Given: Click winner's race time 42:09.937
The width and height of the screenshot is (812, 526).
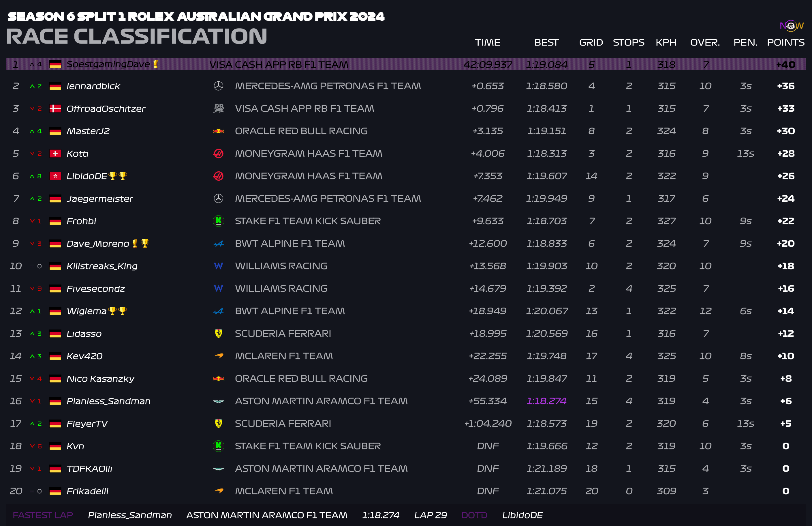Looking at the screenshot, I should (488, 65).
